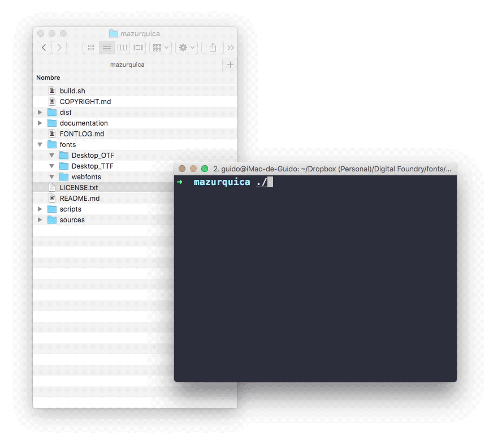Add a new Finder tab with plus
502x448 pixels.
[x=230, y=64]
